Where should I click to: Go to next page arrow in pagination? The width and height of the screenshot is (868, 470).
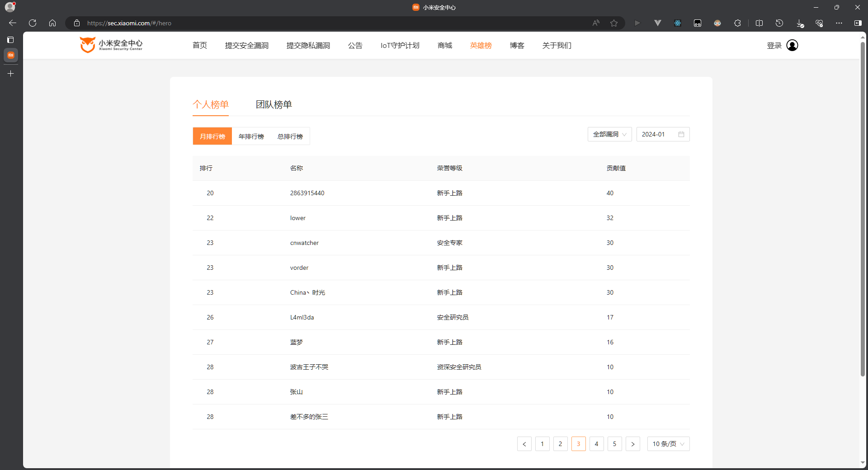[x=633, y=444]
